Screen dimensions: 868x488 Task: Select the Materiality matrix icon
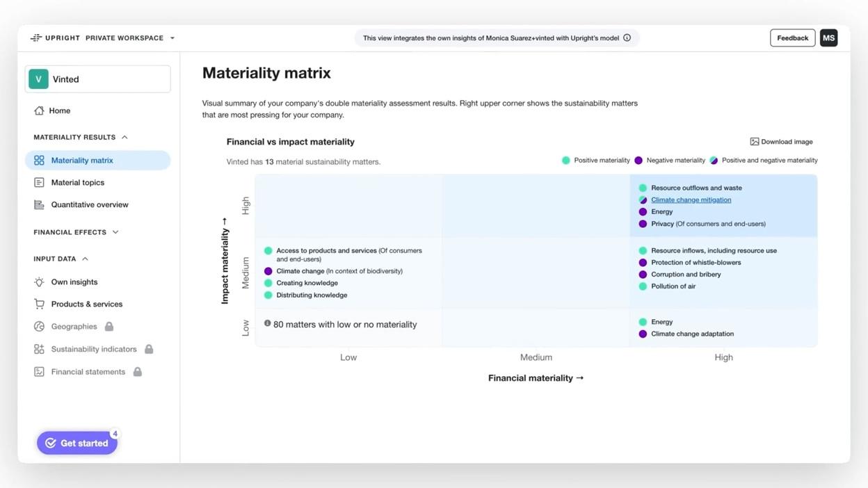coord(38,159)
